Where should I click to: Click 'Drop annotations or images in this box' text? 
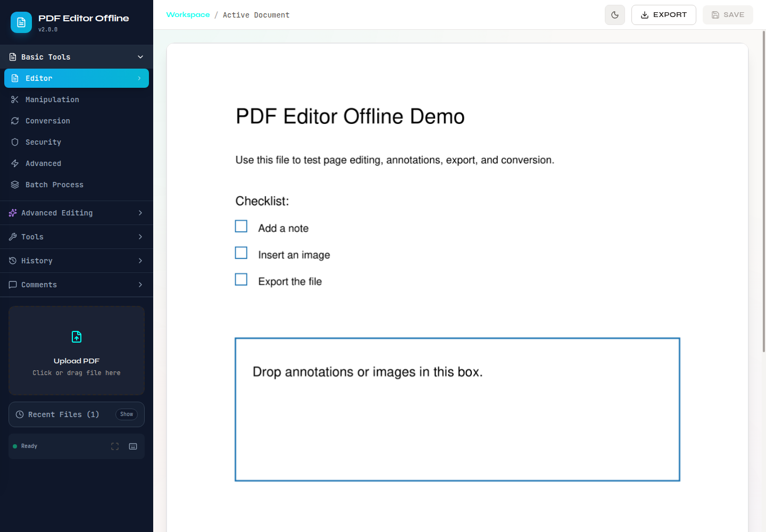[368, 372]
